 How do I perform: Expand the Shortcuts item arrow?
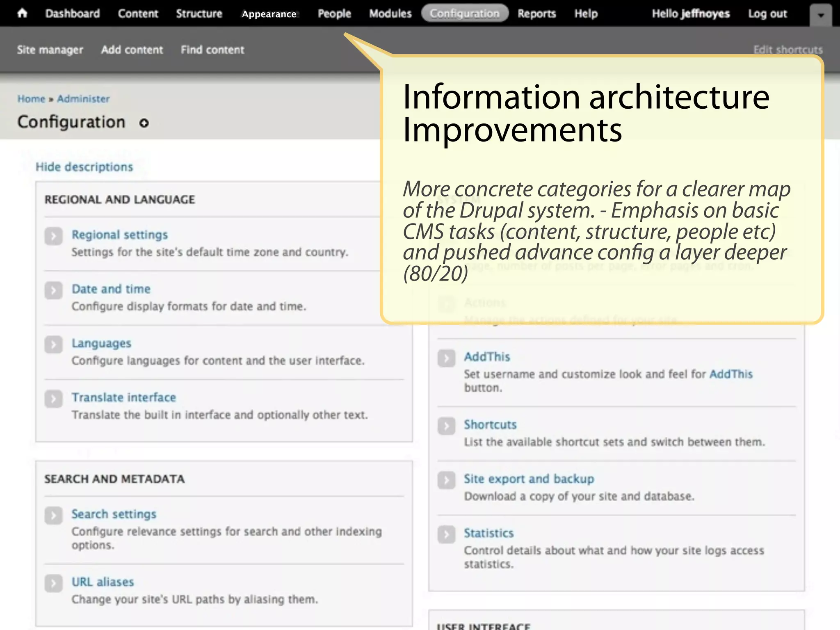coord(446,426)
